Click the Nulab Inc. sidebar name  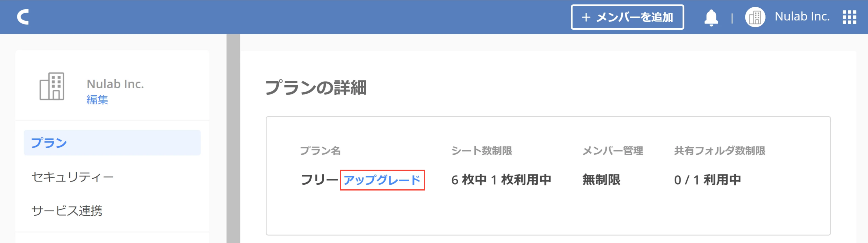click(115, 84)
